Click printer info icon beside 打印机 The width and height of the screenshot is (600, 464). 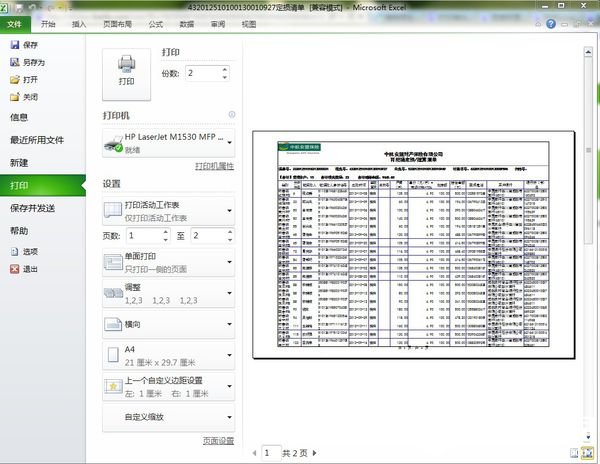click(x=232, y=114)
